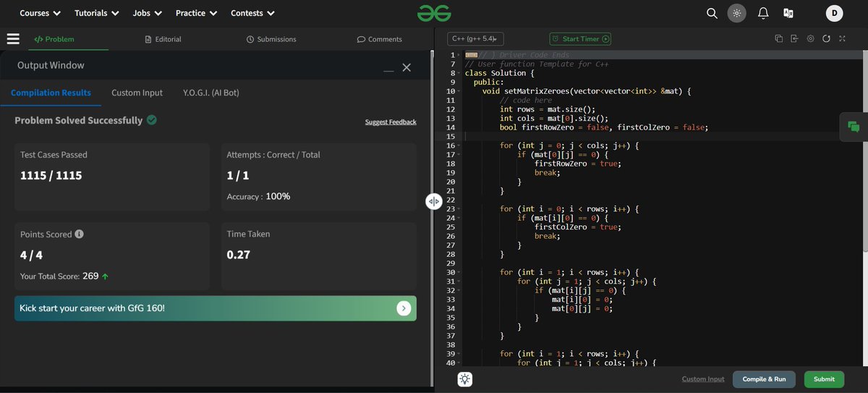
Task: Expand the Courses dropdown
Action: click(x=40, y=13)
